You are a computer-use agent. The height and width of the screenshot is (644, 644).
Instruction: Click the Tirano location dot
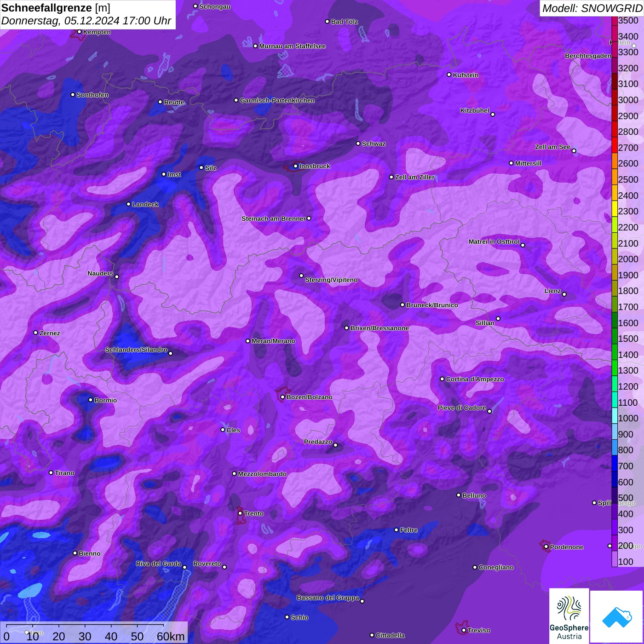[51, 472]
